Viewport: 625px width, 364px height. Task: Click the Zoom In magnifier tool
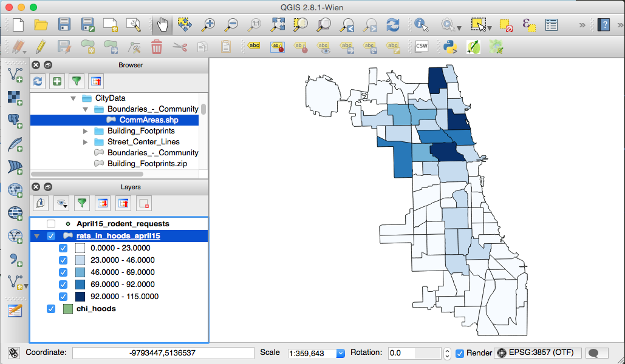(x=208, y=25)
